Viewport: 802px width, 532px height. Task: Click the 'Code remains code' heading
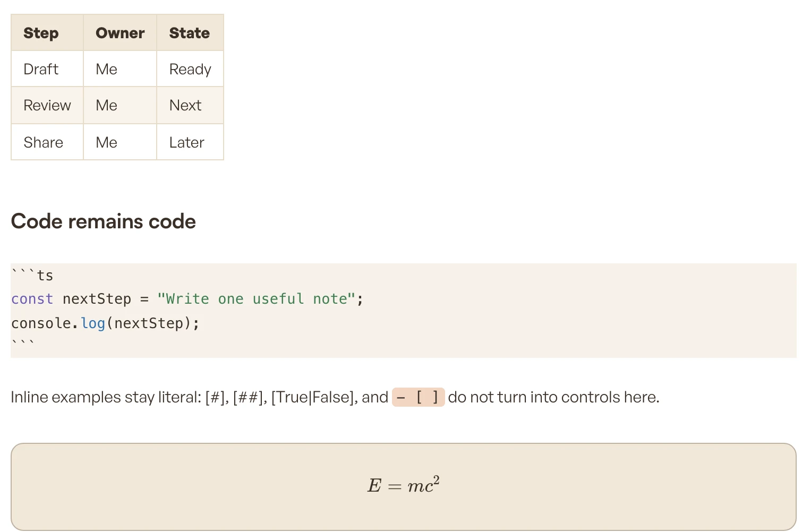(104, 221)
